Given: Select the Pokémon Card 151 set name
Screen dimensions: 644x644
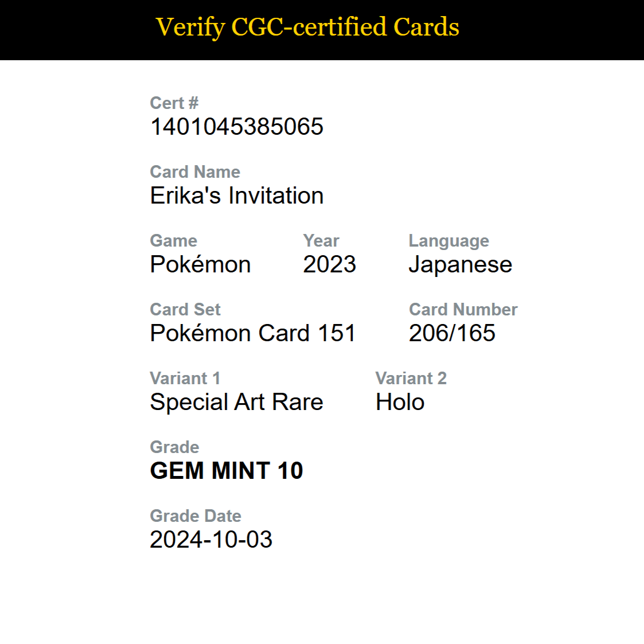Looking at the screenshot, I should [x=252, y=333].
